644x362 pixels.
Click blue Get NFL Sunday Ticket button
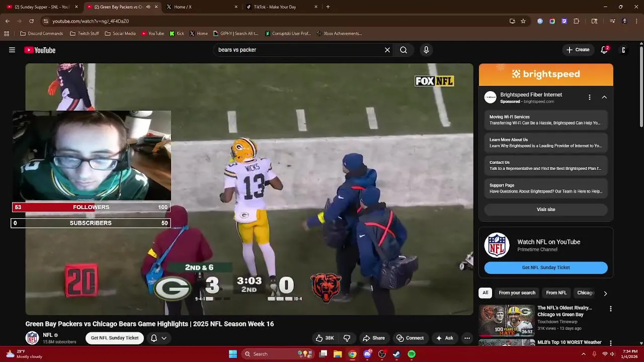tap(546, 267)
